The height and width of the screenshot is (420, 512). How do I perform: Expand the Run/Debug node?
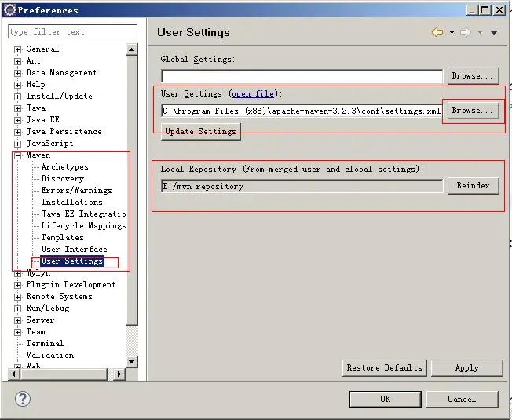click(17, 309)
